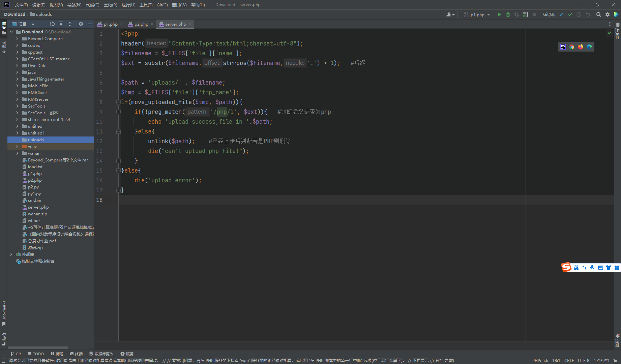621x364 pixels.
Task: Expand the Beyond_Compare folder
Action: (17, 39)
